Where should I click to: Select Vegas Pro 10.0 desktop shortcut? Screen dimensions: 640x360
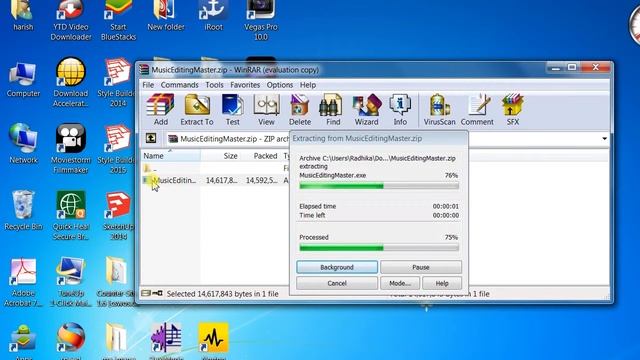pyautogui.click(x=261, y=20)
